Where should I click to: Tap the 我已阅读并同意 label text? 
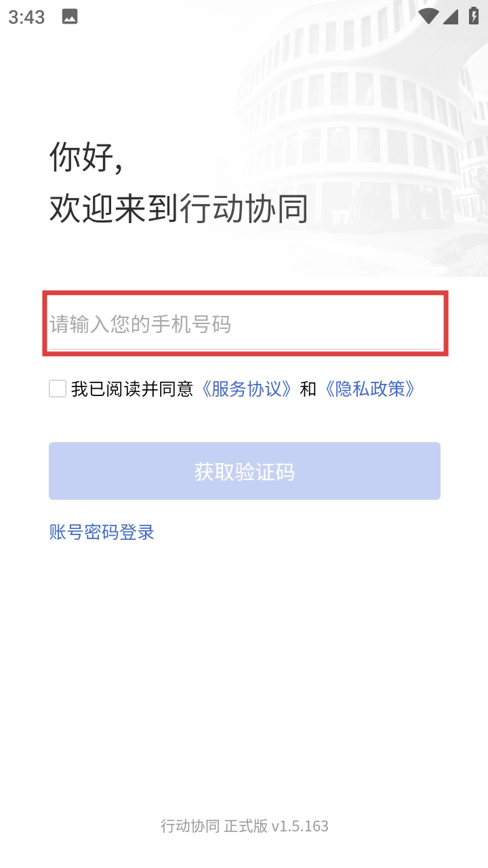tap(132, 389)
